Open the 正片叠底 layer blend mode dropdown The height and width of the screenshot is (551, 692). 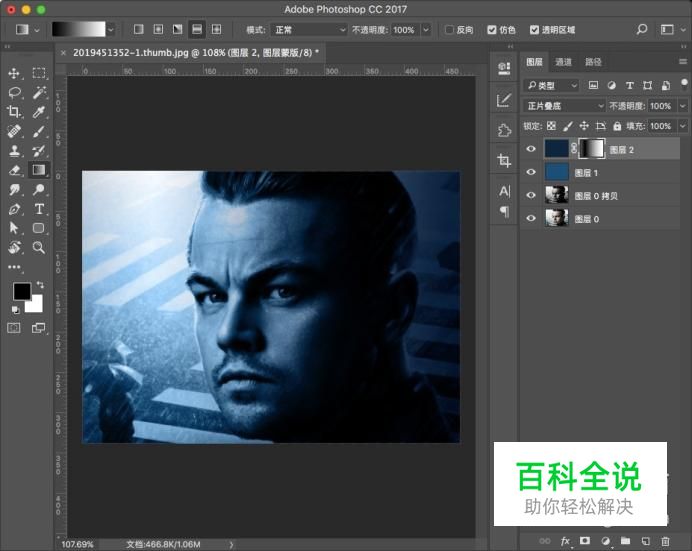click(564, 106)
